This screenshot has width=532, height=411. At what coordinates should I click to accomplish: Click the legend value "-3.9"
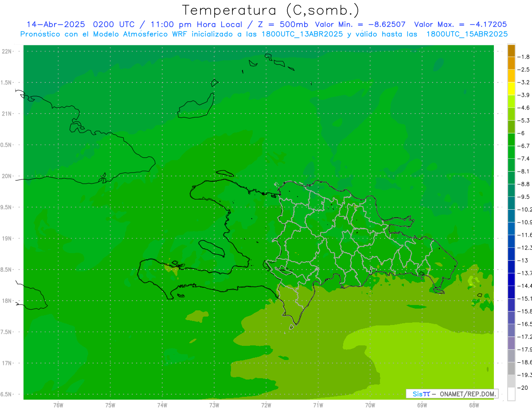524,95
